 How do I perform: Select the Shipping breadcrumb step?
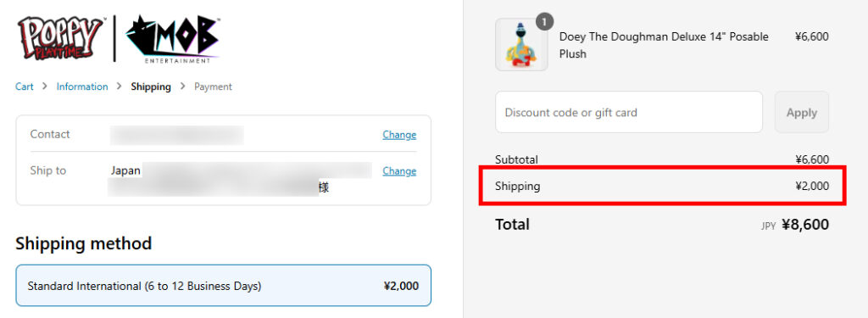(x=151, y=86)
